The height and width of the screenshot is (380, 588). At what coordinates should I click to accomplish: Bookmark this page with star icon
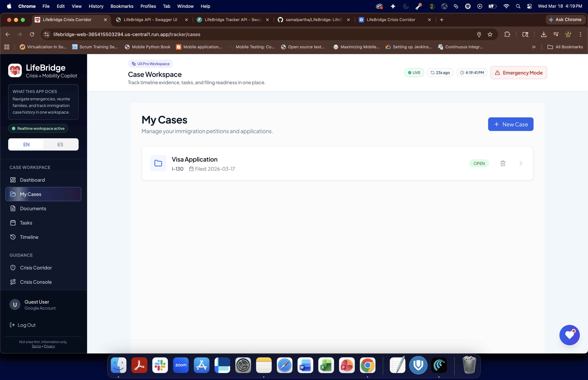pyautogui.click(x=490, y=34)
